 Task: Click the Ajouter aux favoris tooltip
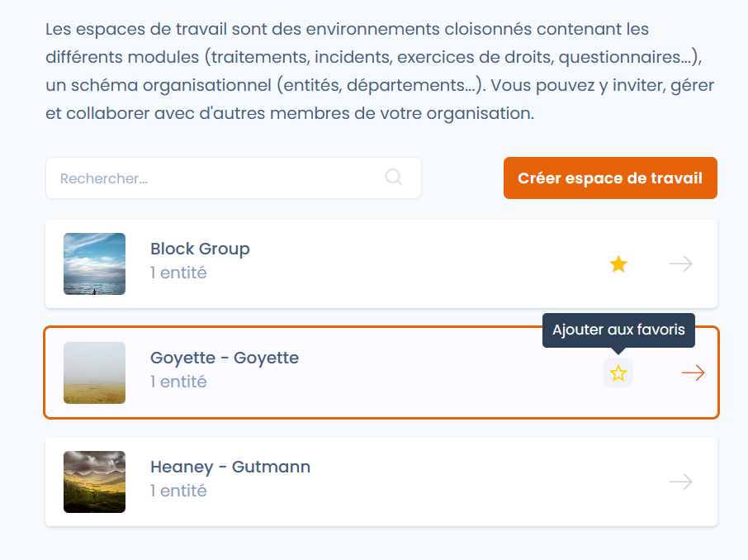point(618,330)
